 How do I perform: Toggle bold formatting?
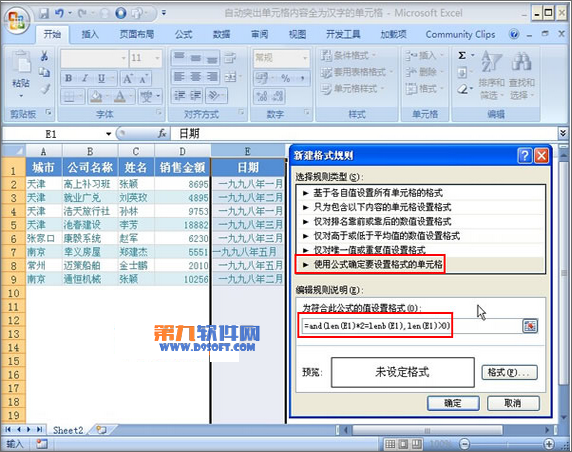[69, 78]
